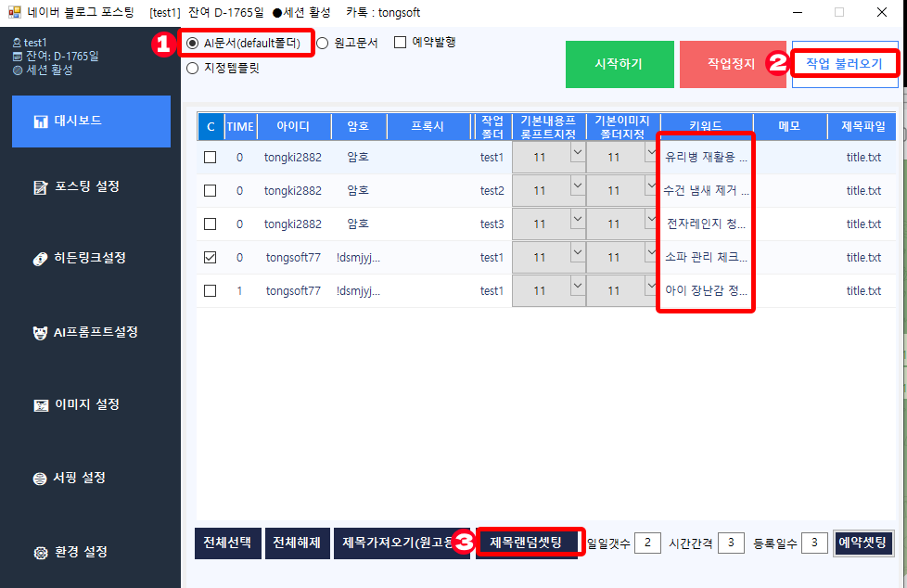907x588 pixels.
Task: Click the 시간간격 input field
Action: coord(731,543)
